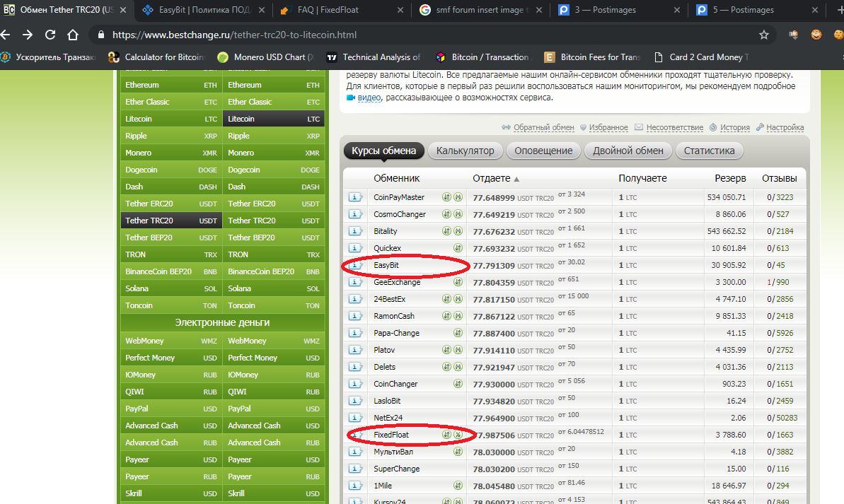The height and width of the screenshot is (504, 844).
Task: Open the CoinPayMaster exchanger name
Action: [399, 197]
